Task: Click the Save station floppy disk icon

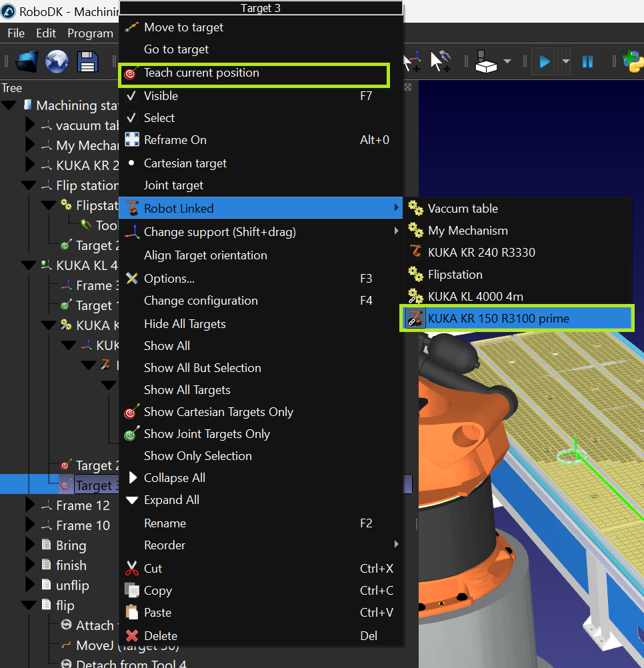Action: point(87,61)
